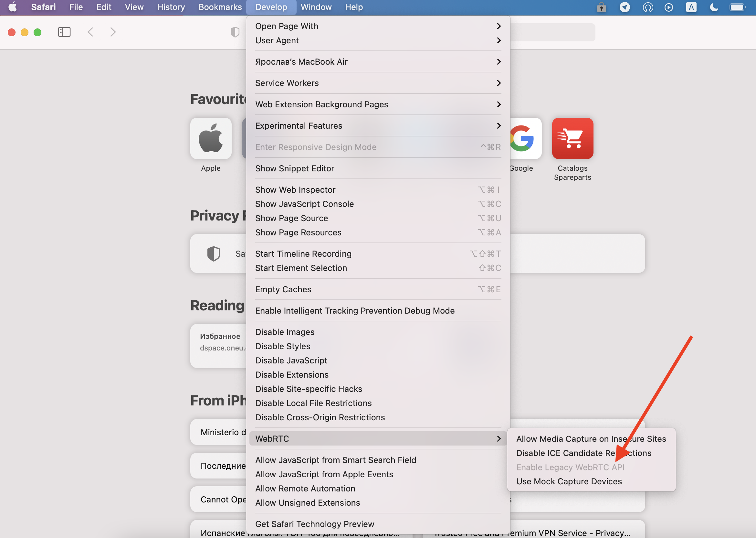Click the privacy shield icon in toolbar

tap(235, 32)
